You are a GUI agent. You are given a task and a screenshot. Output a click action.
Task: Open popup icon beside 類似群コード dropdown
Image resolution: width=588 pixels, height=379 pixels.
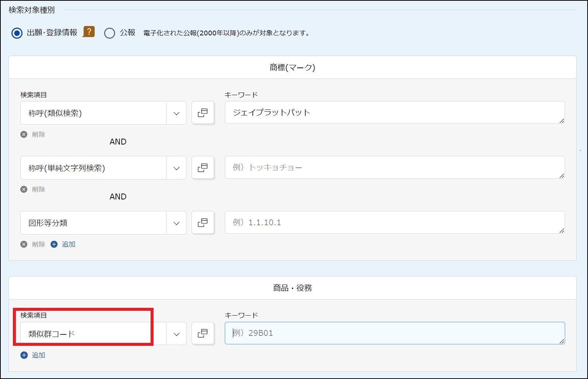tap(203, 333)
